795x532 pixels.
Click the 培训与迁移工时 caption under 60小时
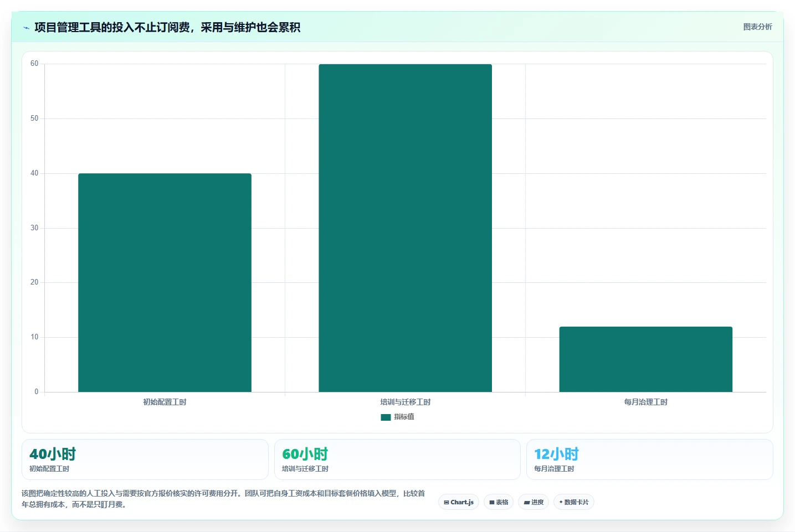point(305,469)
